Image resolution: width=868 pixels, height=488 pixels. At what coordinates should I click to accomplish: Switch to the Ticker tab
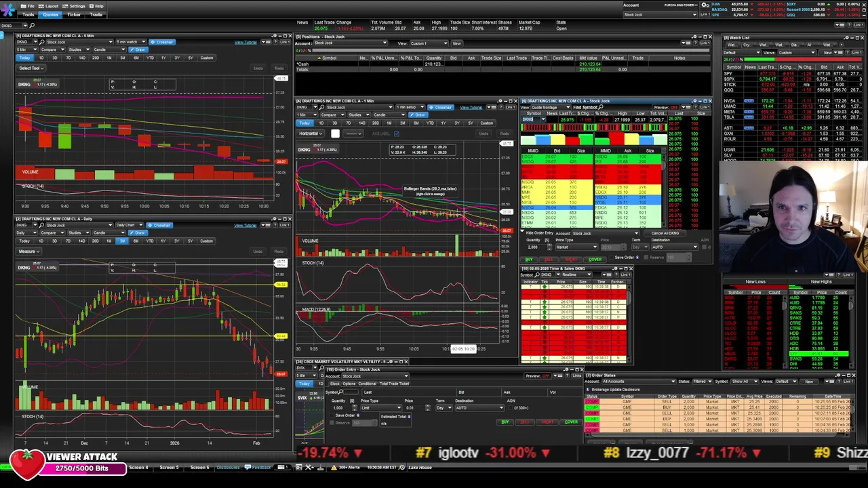[74, 14]
